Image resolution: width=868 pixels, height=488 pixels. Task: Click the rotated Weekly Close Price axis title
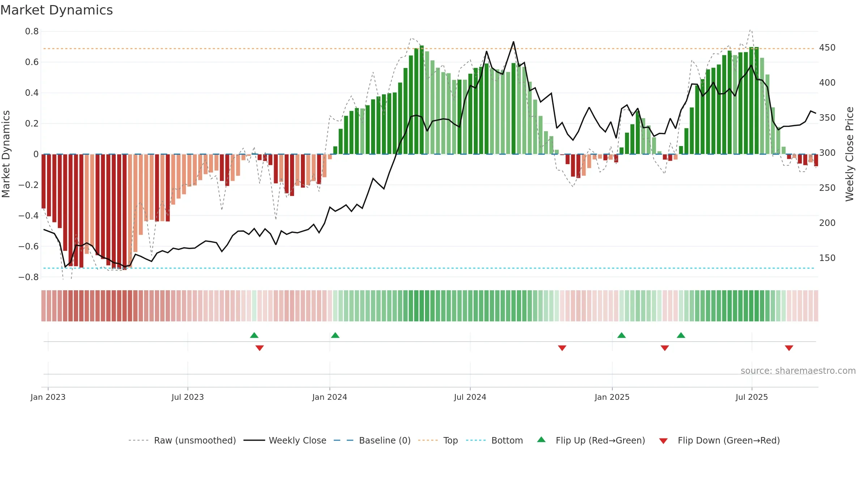pos(850,154)
